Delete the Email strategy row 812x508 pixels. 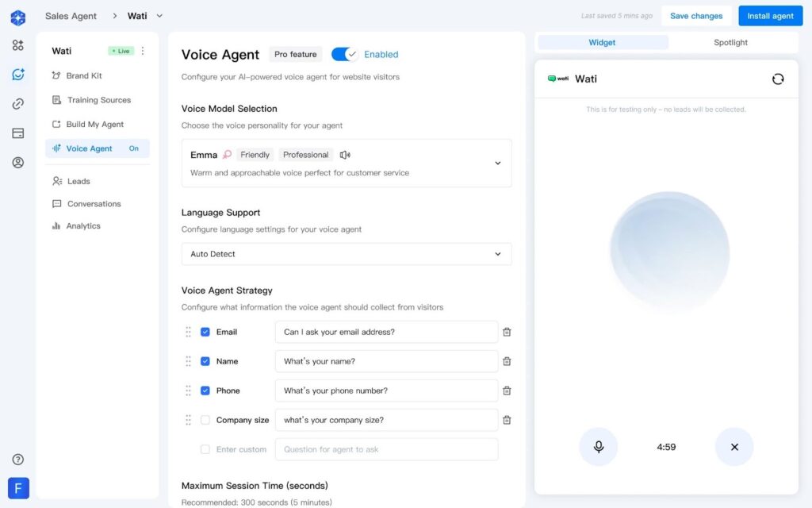507,333
